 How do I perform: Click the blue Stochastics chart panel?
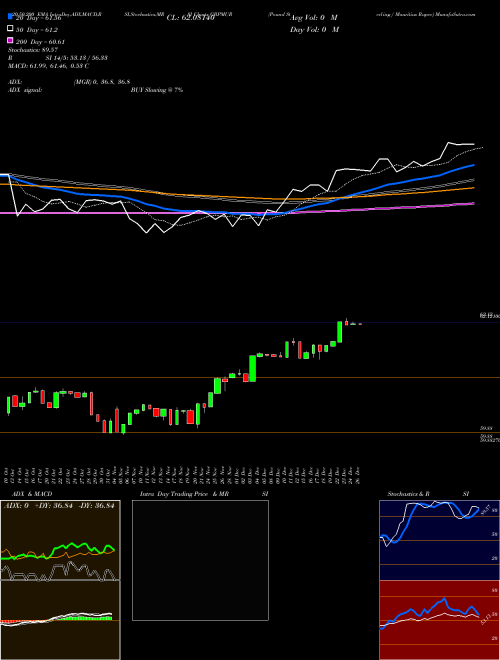(x=439, y=540)
